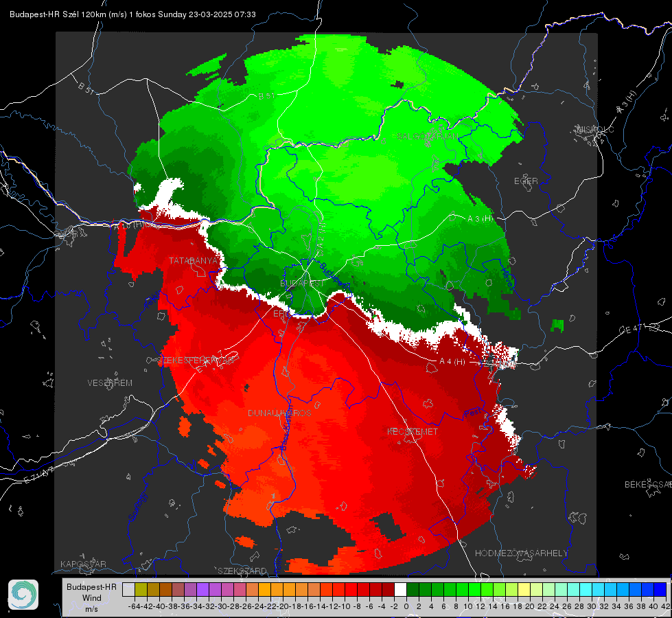This screenshot has height=618, width=672.
Task: Click the '0' value in the legend scale
Action: [x=406, y=606]
